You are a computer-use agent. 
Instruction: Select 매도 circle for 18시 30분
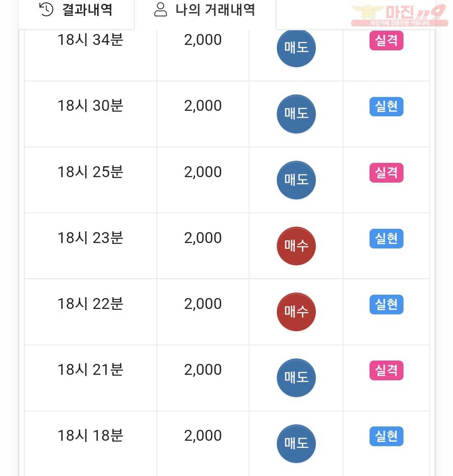click(x=296, y=114)
